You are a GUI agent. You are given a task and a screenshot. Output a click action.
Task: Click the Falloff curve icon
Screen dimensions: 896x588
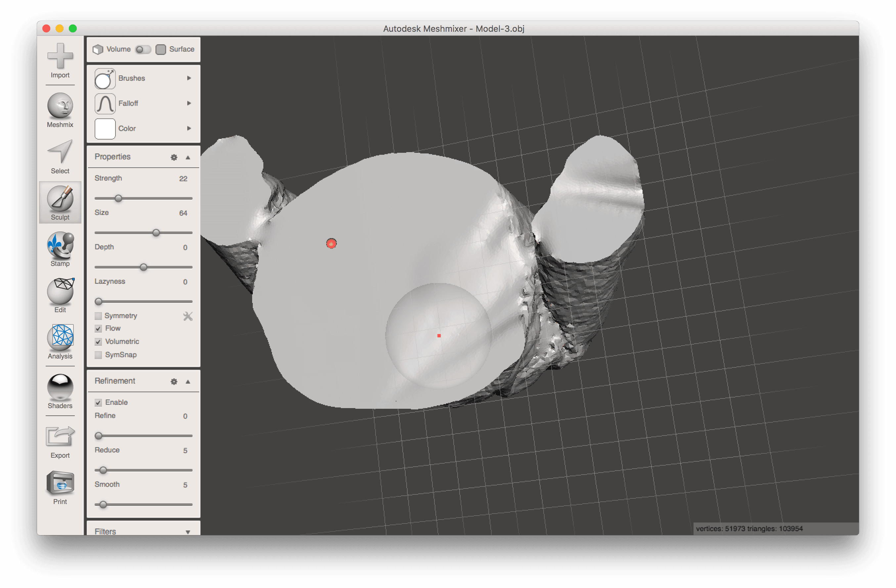[105, 104]
